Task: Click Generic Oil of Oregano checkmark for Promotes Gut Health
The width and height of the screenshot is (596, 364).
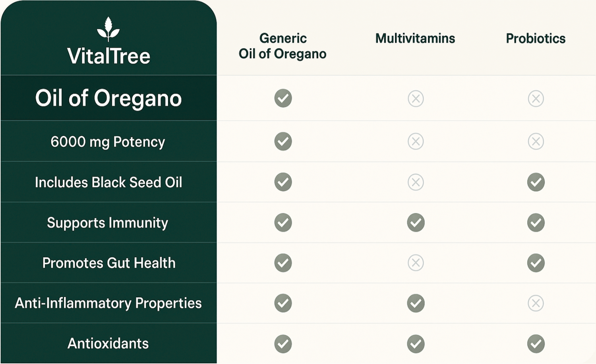Action: coord(283,263)
